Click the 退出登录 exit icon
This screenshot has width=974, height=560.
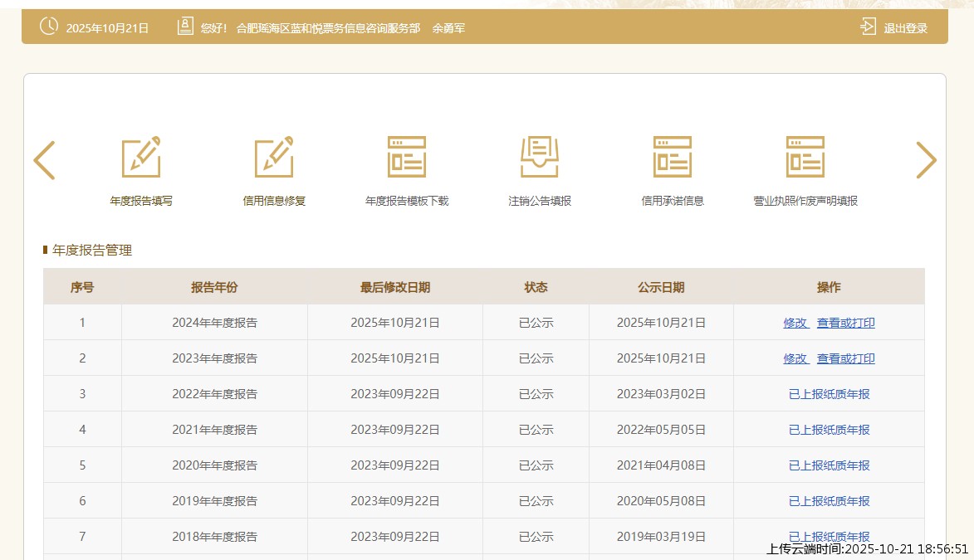coord(868,27)
